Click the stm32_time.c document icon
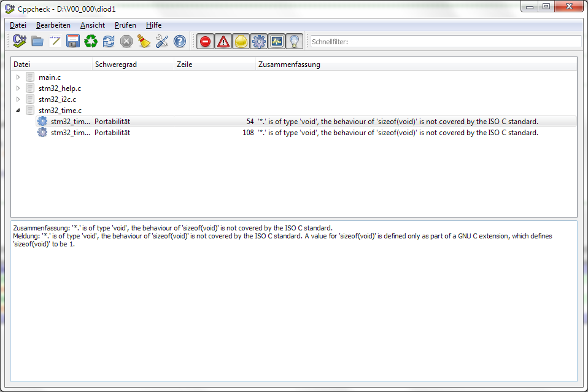 pyautogui.click(x=30, y=110)
